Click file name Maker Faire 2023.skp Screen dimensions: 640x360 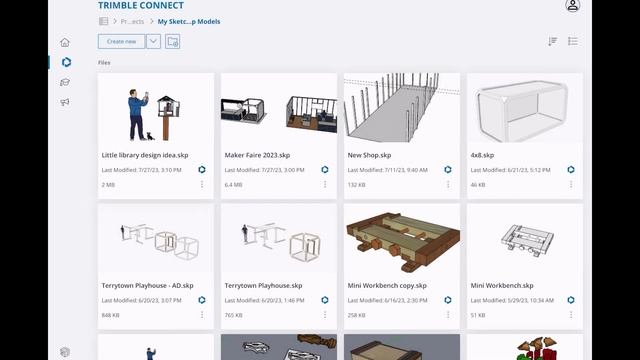[x=257, y=155]
